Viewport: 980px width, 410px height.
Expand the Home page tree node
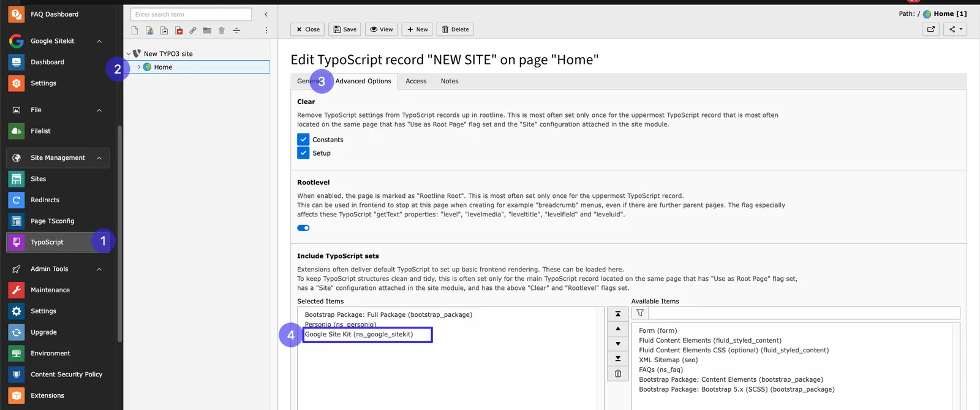pos(139,67)
